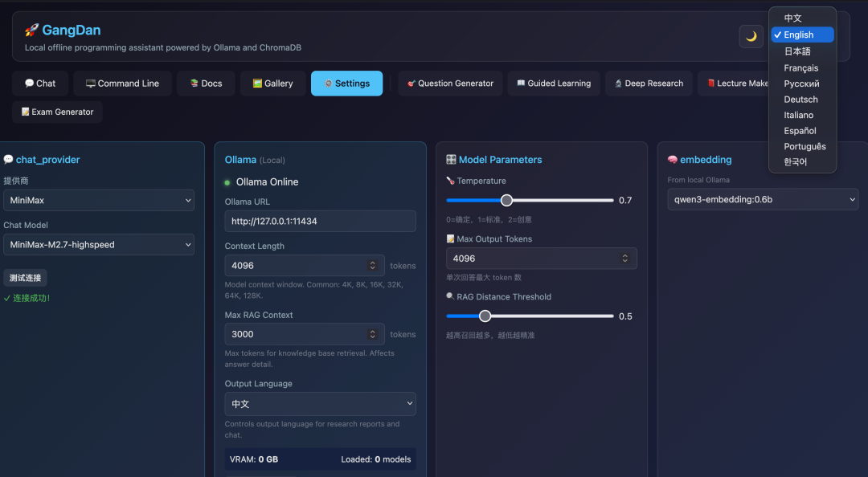
Task: Open the Docs tab
Action: [x=206, y=84]
